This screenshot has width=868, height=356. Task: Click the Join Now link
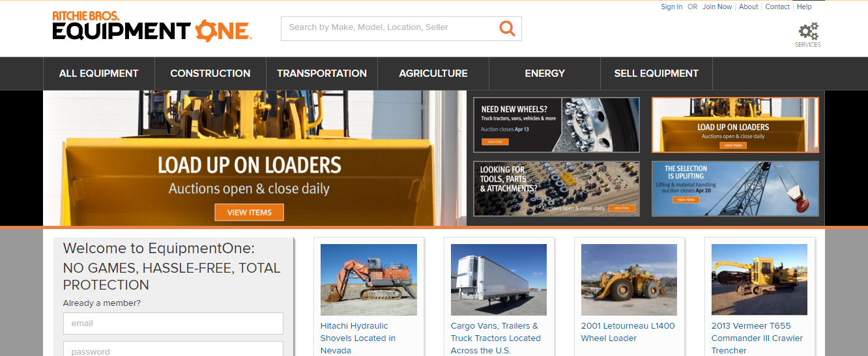pyautogui.click(x=717, y=7)
